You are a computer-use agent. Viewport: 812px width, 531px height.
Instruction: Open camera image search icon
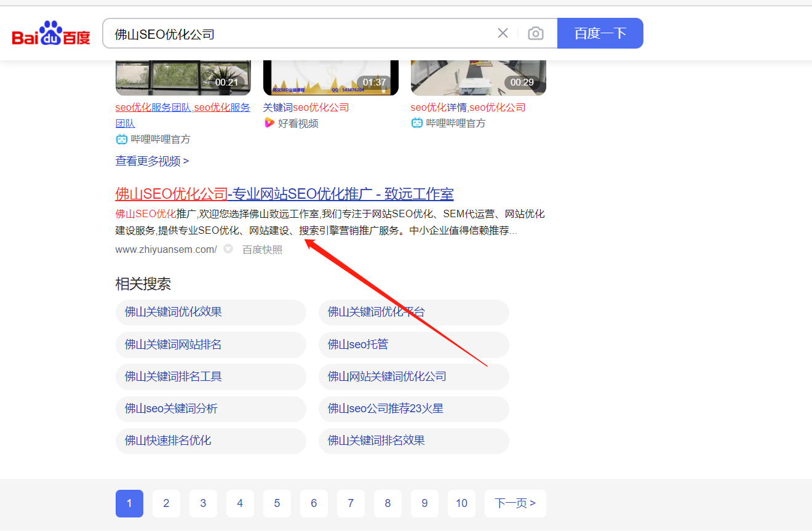536,33
